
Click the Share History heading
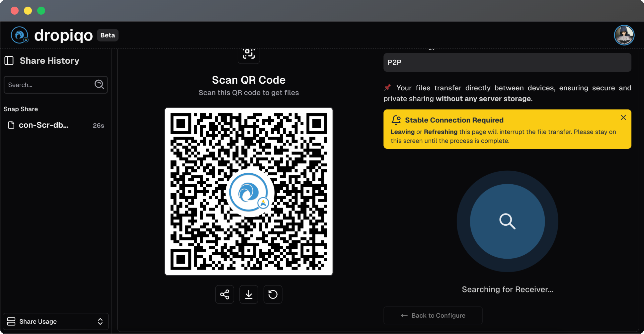[49, 61]
